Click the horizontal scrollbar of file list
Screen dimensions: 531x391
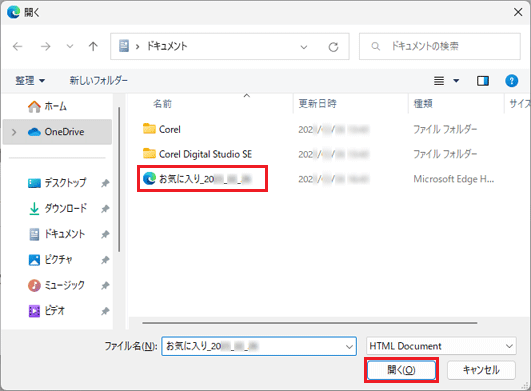310,323
